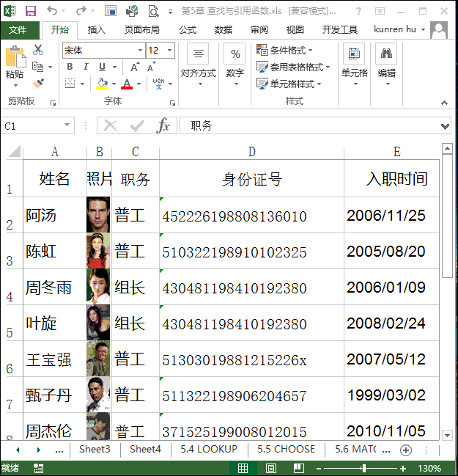Click the zoom slider in status bar
The width and height of the screenshot is (458, 476).
click(x=363, y=468)
